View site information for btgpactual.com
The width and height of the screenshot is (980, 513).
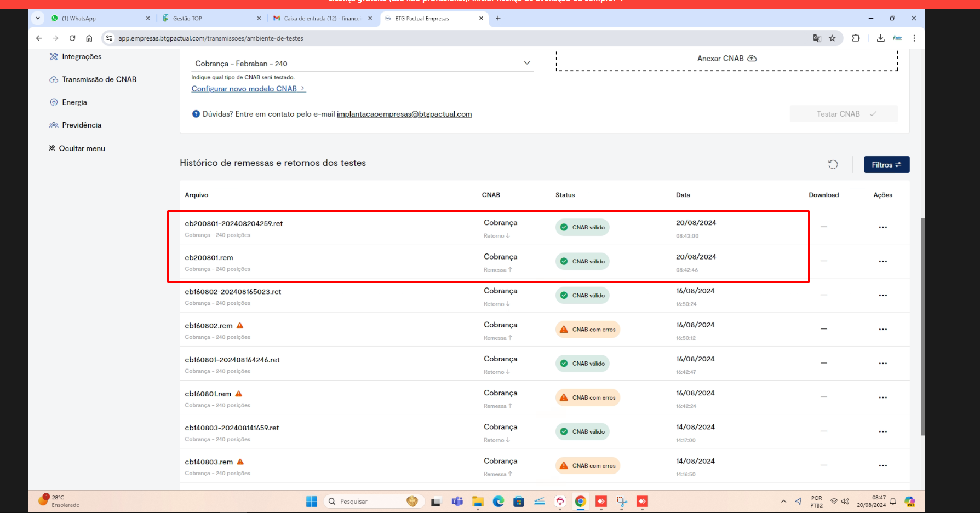[x=109, y=38]
